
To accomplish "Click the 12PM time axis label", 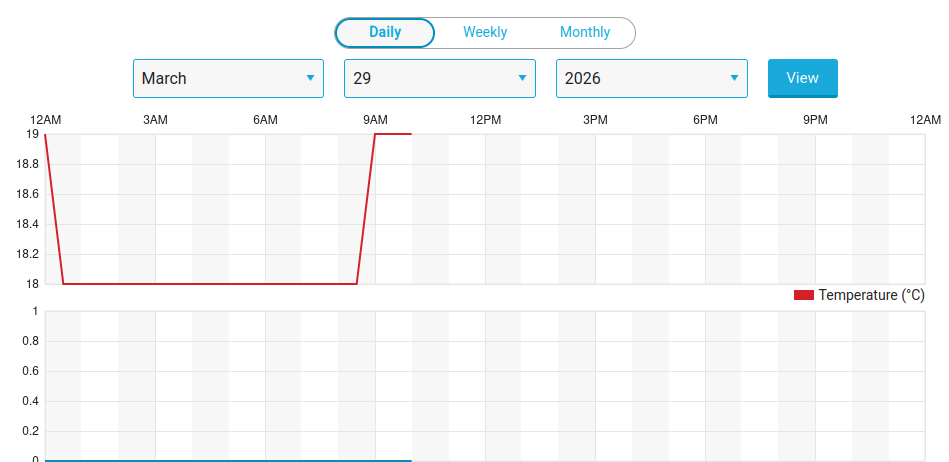I will [x=485, y=120].
